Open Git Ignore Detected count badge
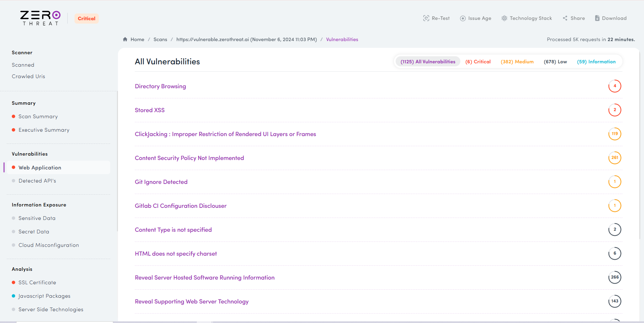644x323 pixels. click(615, 182)
